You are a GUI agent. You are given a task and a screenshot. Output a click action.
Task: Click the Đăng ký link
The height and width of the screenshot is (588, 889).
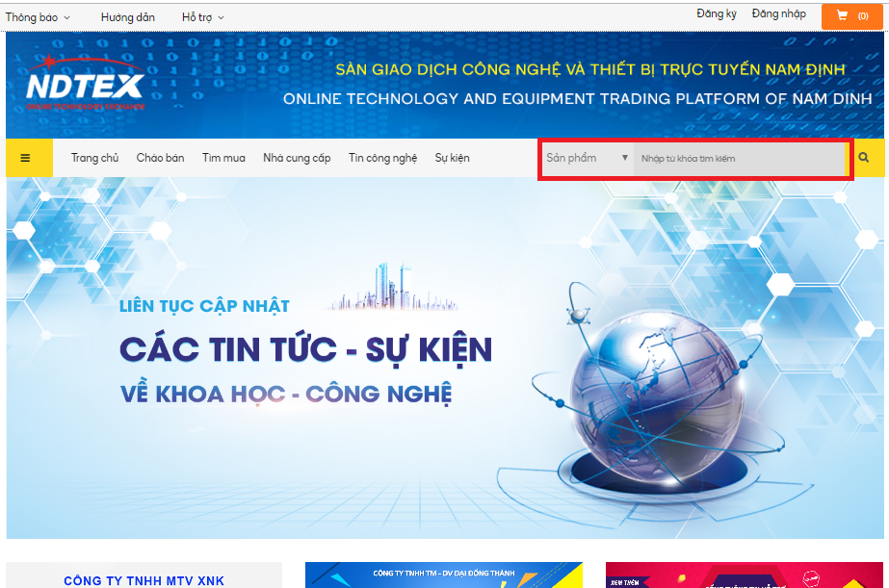click(716, 13)
